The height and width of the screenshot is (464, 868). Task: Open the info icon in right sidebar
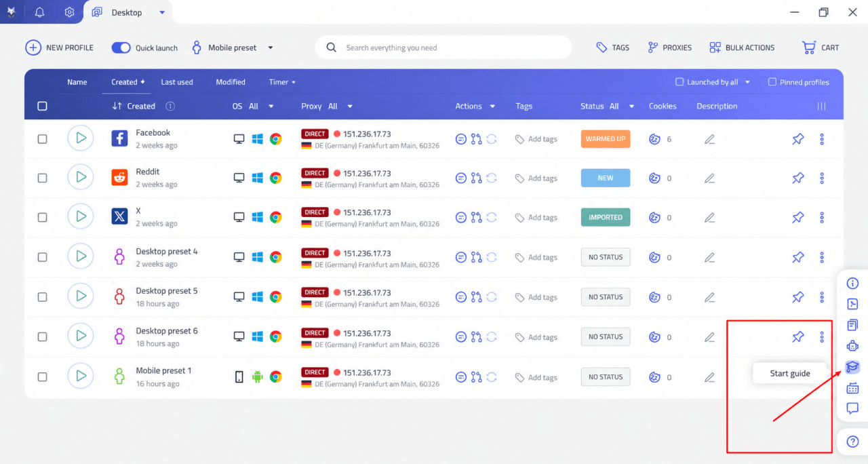[852, 284]
